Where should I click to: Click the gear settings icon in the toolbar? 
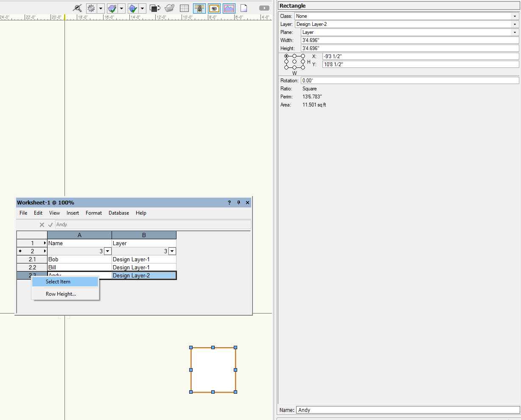pos(91,8)
